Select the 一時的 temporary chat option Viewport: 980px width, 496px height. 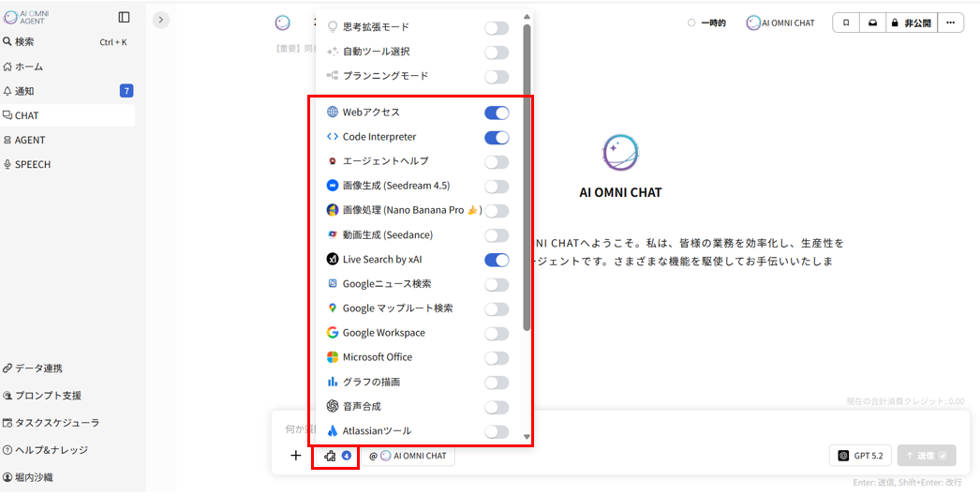pyautogui.click(x=706, y=23)
